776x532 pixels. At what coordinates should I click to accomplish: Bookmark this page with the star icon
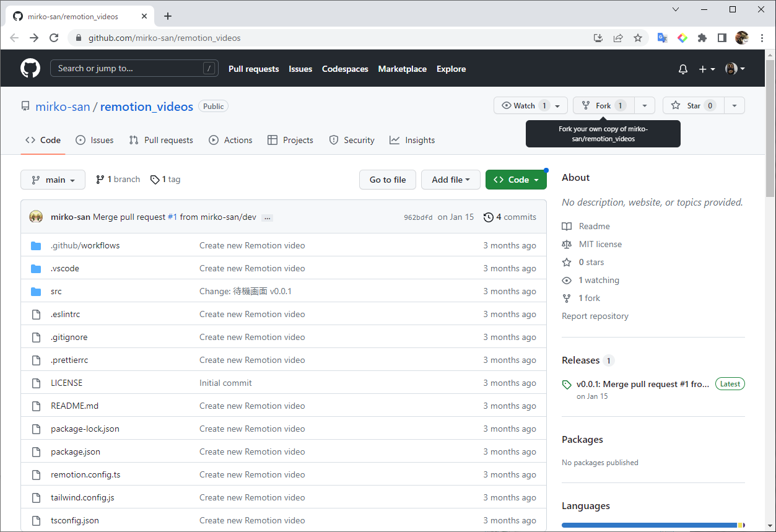pyautogui.click(x=638, y=38)
